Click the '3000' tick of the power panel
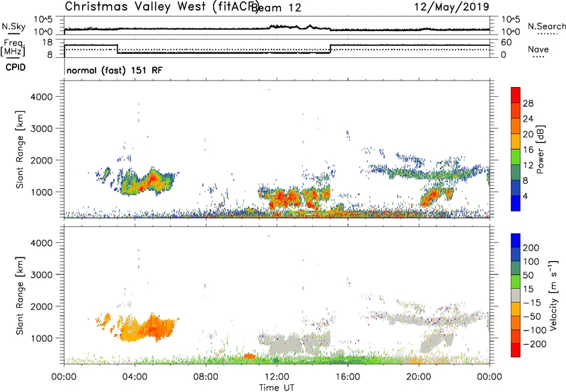Image resolution: width=566 pixels, height=392 pixels. [x=42, y=129]
